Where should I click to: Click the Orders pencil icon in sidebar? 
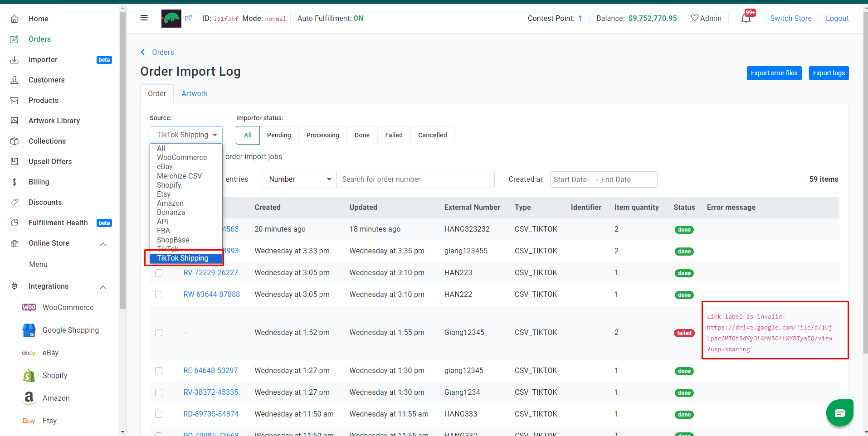[x=15, y=39]
